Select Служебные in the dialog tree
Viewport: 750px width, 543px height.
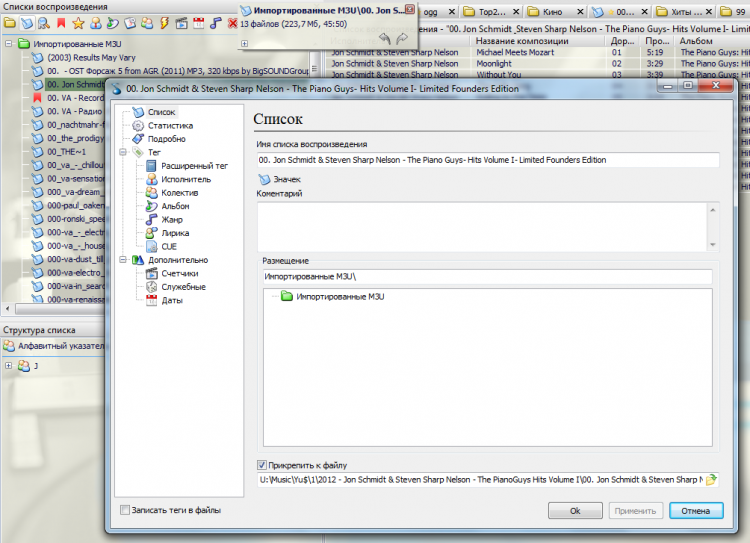click(x=183, y=287)
